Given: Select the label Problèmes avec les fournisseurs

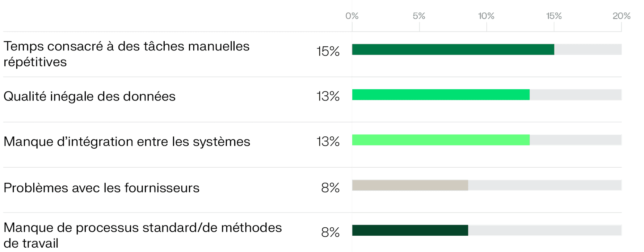Looking at the screenshot, I should (101, 188).
